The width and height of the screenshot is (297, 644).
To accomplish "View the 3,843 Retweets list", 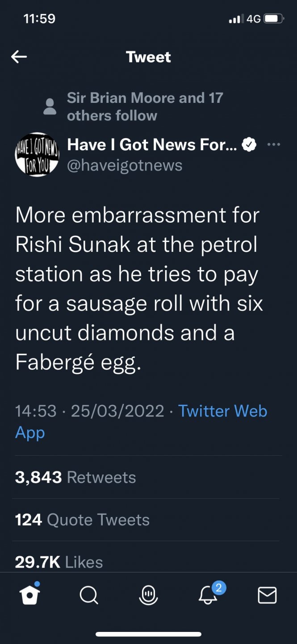I will tap(75, 477).
